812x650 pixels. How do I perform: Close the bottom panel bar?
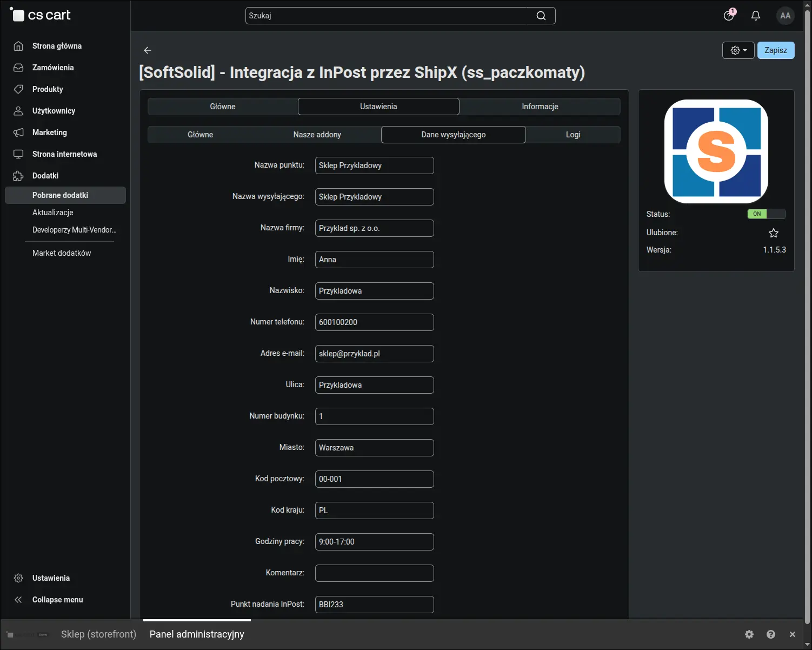click(793, 634)
